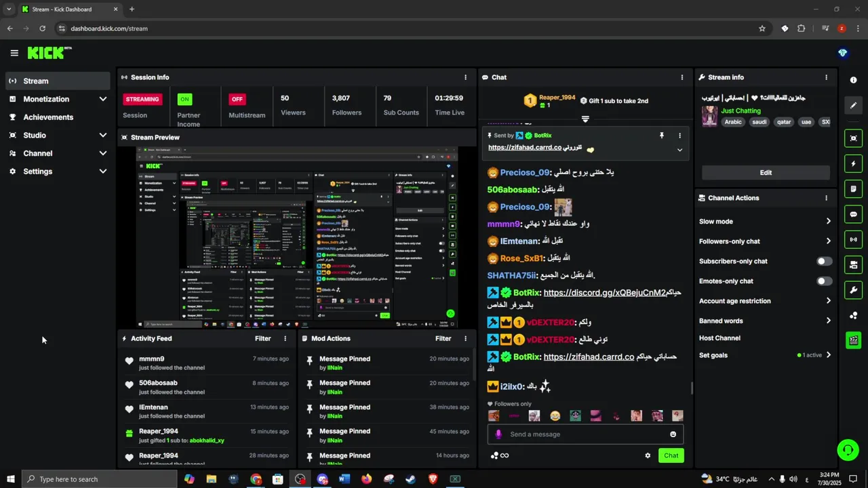
Task: Click Host Channel action
Action: point(719,338)
